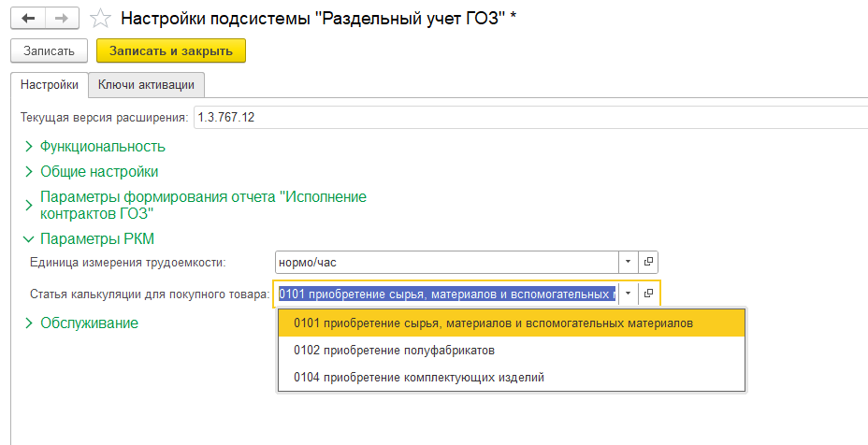Screen dimensions: 868x445
Task: Click the Записать button
Action: pos(50,50)
